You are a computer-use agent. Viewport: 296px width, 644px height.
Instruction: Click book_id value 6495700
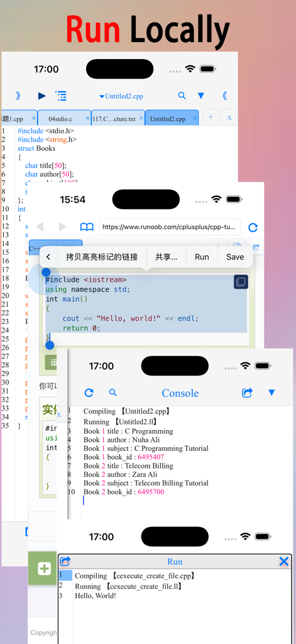(x=151, y=492)
